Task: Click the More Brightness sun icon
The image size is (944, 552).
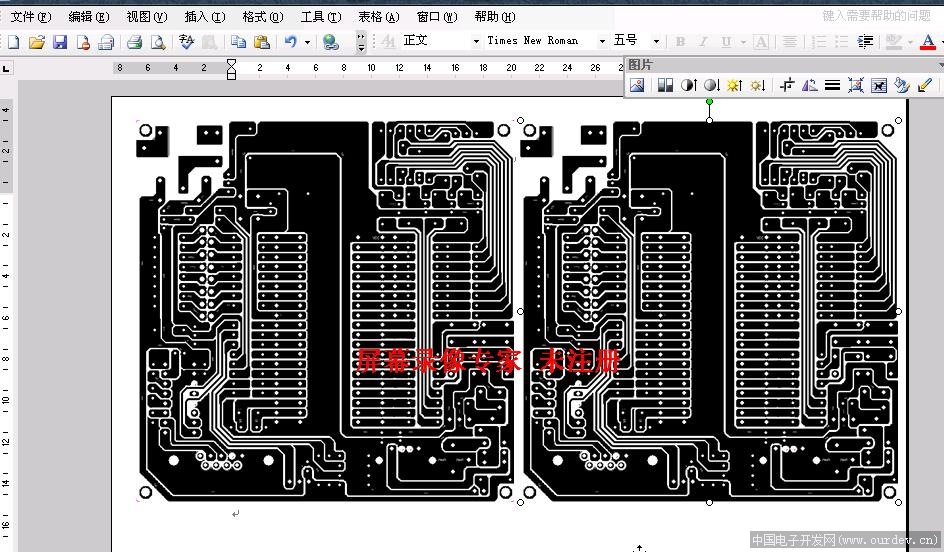Action: 734,86
